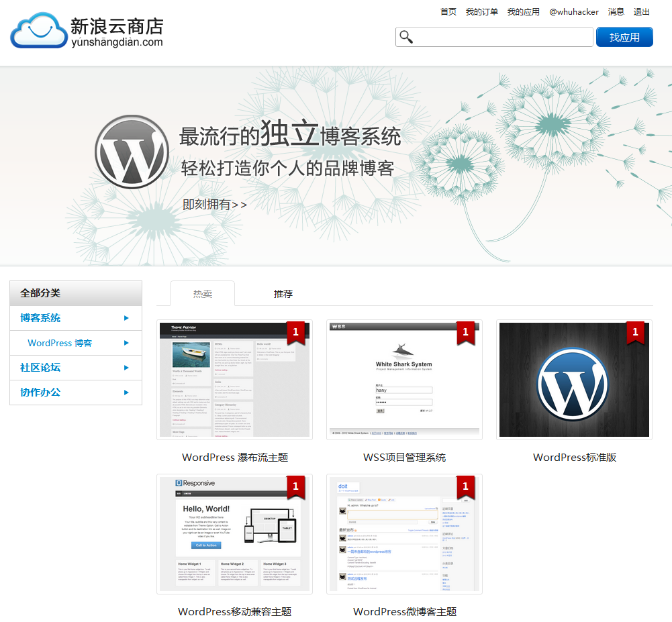
Task: Go to 首页 in top navigation
Action: 448,12
